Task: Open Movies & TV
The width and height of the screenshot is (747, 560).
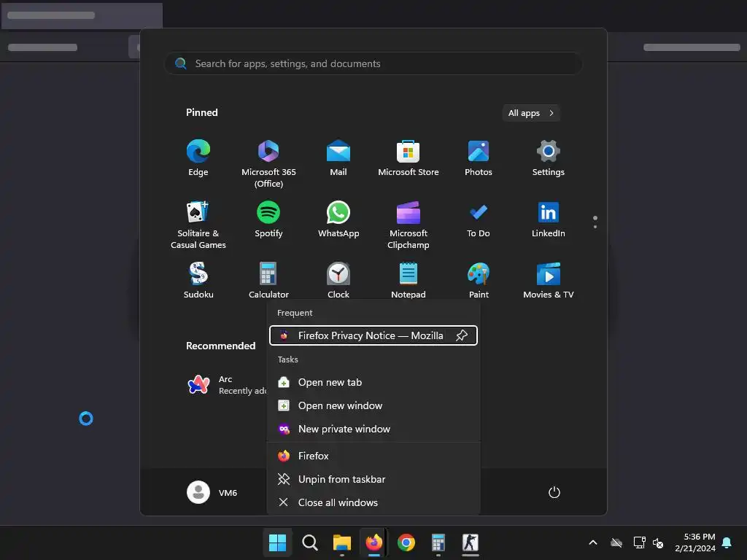Action: [x=549, y=281]
